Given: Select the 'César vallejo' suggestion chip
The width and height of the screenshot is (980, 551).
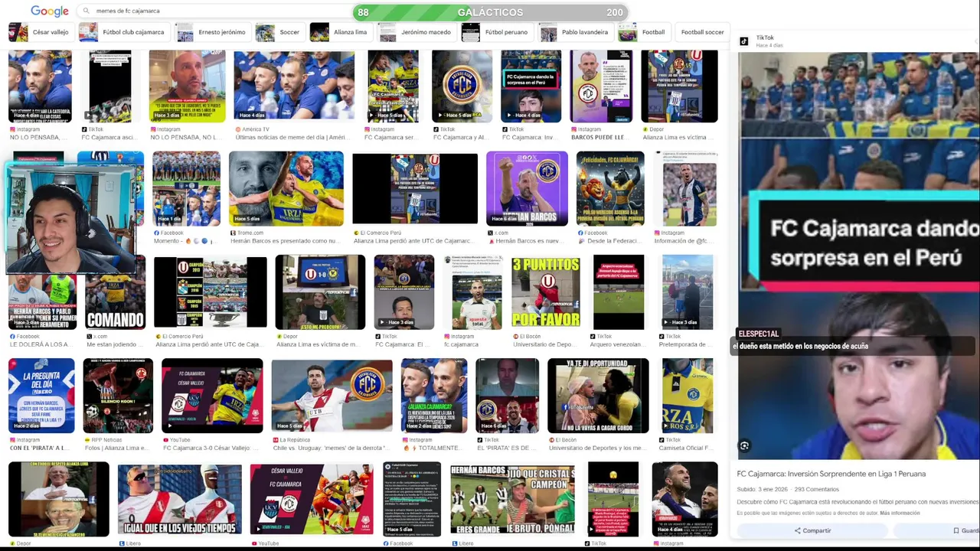Looking at the screenshot, I should click(x=40, y=32).
